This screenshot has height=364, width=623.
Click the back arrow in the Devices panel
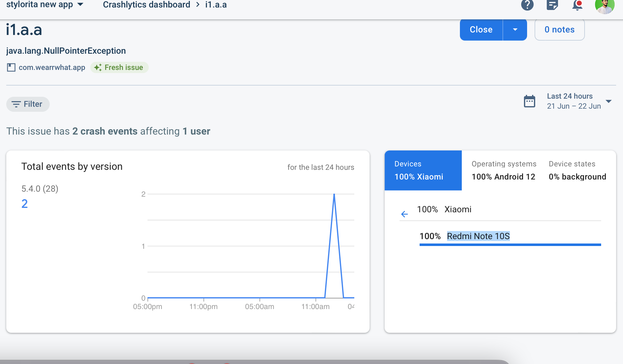pyautogui.click(x=405, y=214)
